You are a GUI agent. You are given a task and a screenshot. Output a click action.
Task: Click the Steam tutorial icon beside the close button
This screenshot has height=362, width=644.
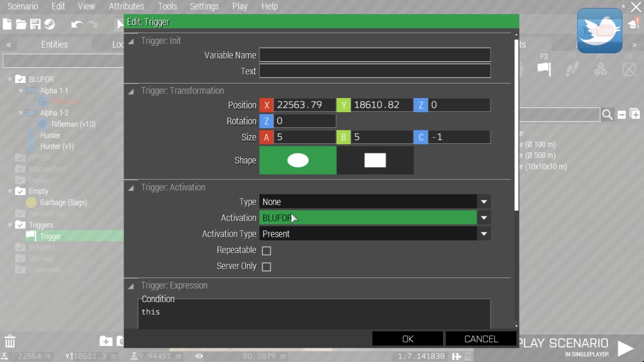633,24
